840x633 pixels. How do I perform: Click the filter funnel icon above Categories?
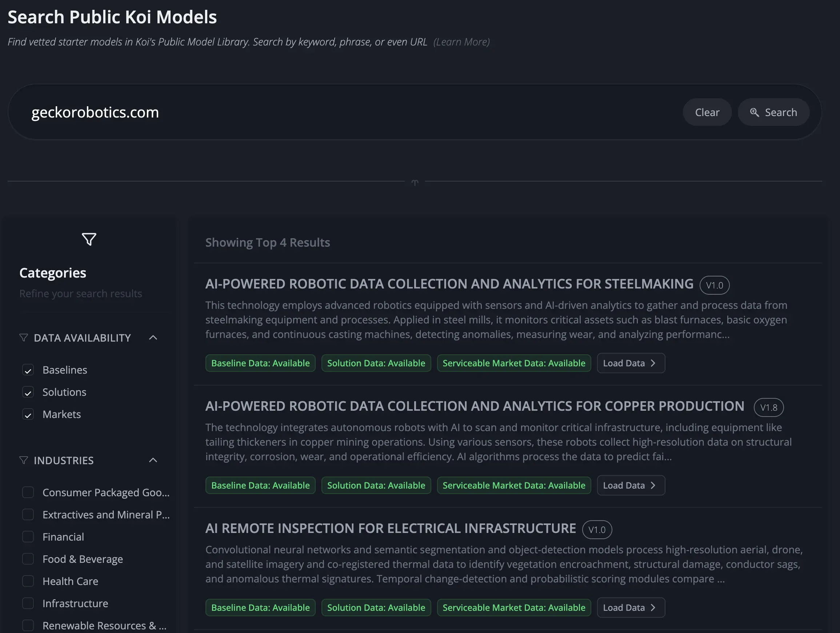pos(89,239)
